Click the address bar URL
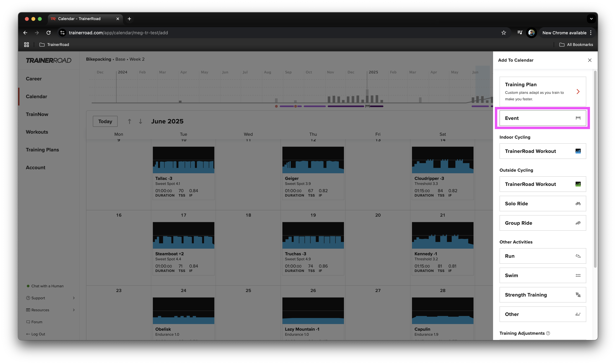616x364 pixels. [x=118, y=33]
